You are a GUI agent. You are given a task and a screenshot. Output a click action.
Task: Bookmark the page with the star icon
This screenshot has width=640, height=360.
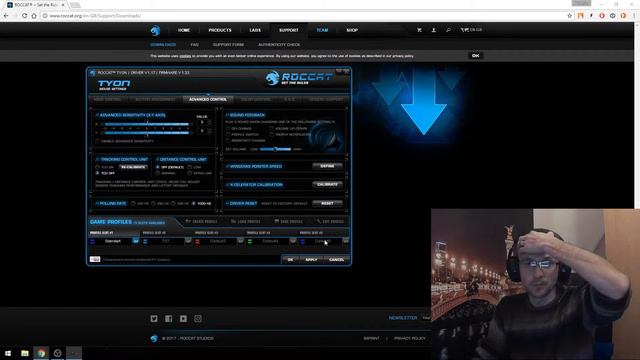coord(569,16)
